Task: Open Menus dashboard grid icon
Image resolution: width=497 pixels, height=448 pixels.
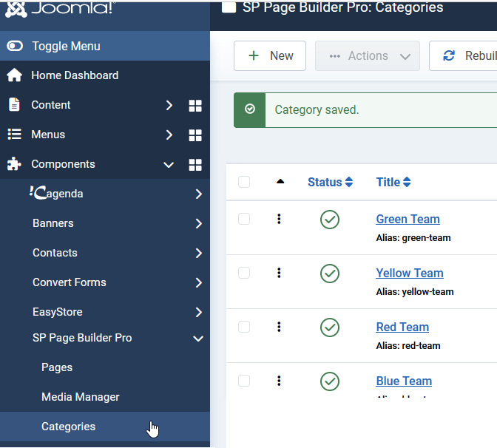Action: [195, 135]
